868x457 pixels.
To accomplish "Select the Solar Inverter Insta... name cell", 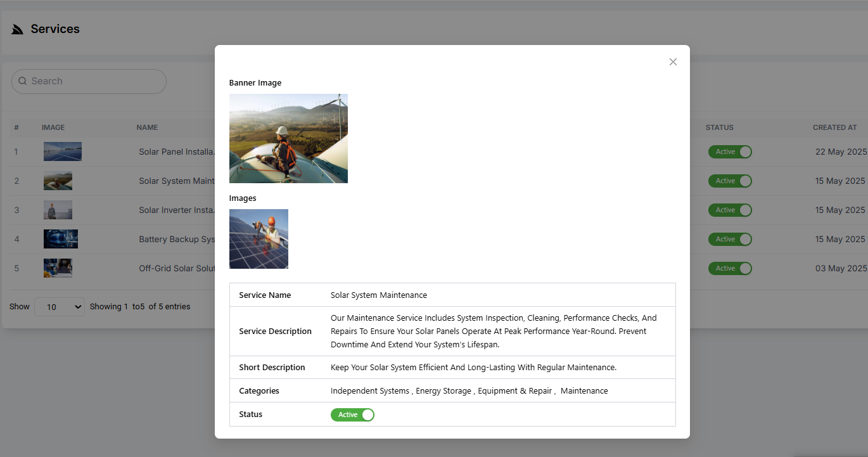I will [x=177, y=210].
